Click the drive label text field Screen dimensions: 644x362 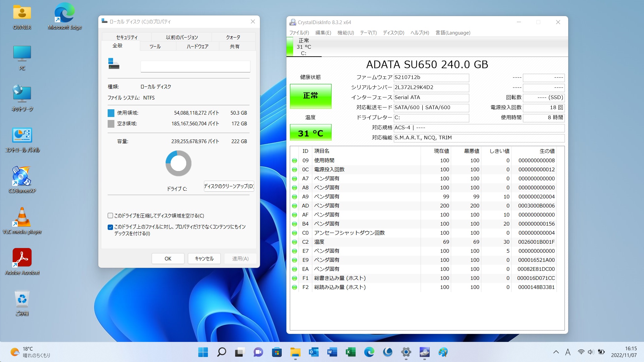(195, 66)
